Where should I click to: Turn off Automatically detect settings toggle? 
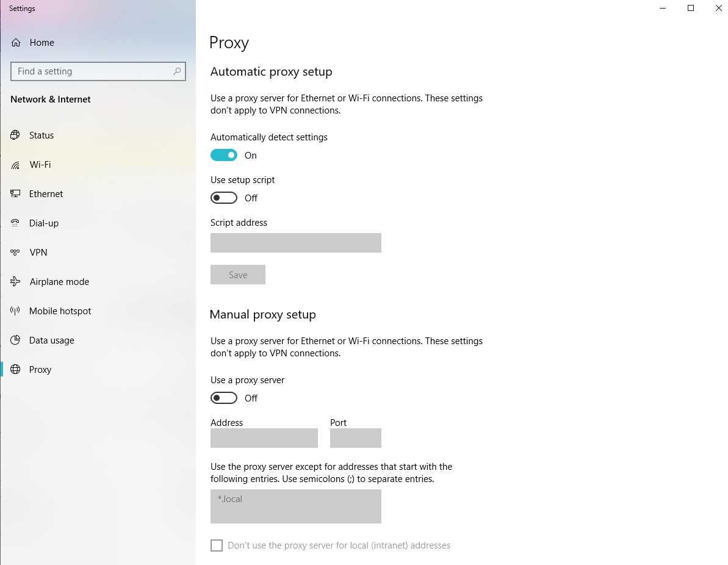pyautogui.click(x=224, y=155)
